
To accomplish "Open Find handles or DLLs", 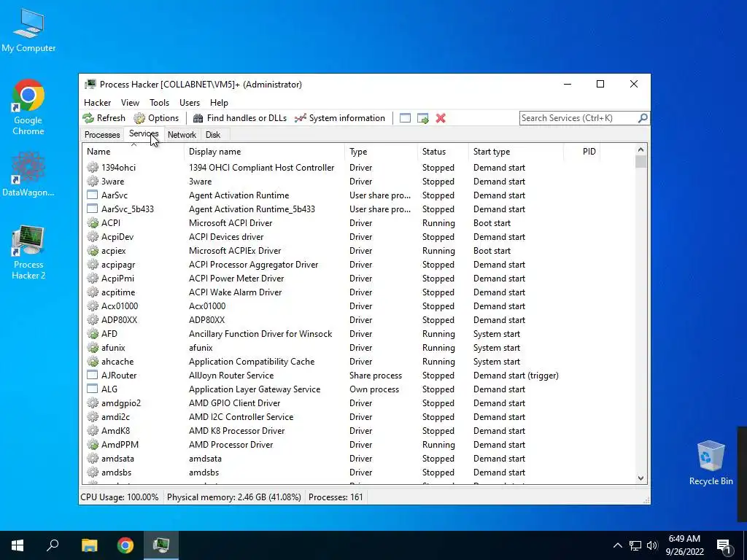I will (239, 118).
